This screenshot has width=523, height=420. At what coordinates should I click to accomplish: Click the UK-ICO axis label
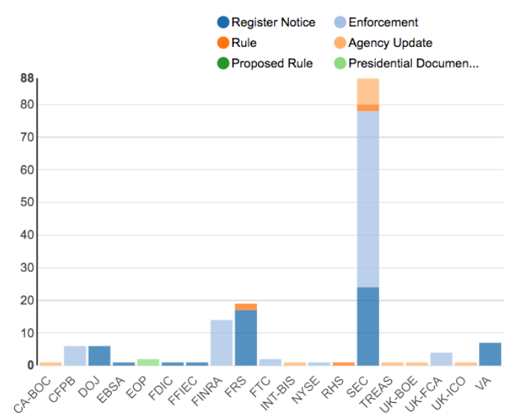point(448,393)
